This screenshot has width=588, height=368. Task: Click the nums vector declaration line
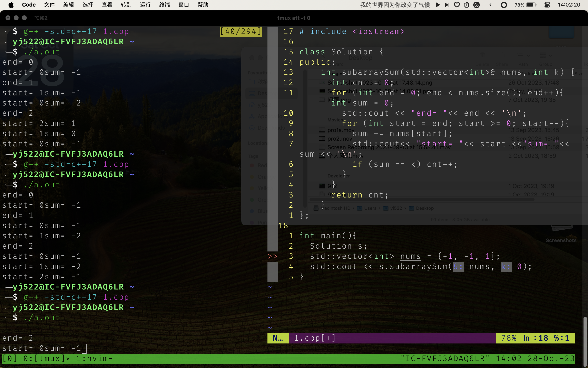[405, 256]
